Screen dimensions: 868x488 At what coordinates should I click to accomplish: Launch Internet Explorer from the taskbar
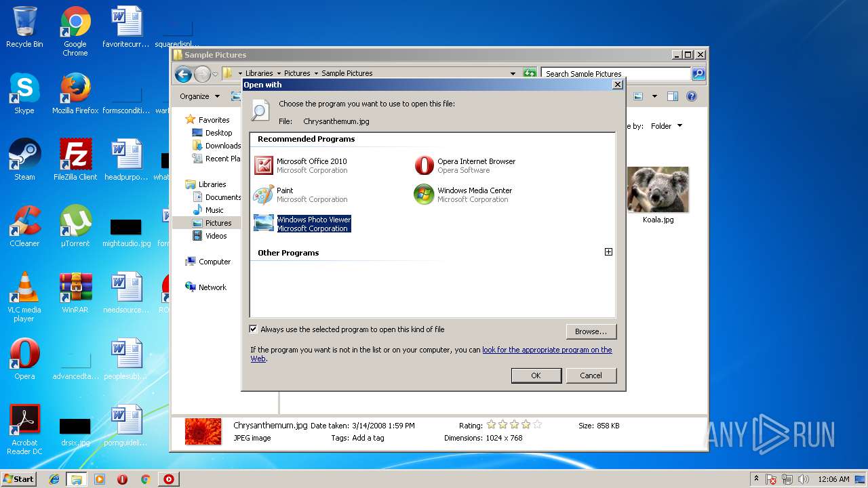[54, 479]
